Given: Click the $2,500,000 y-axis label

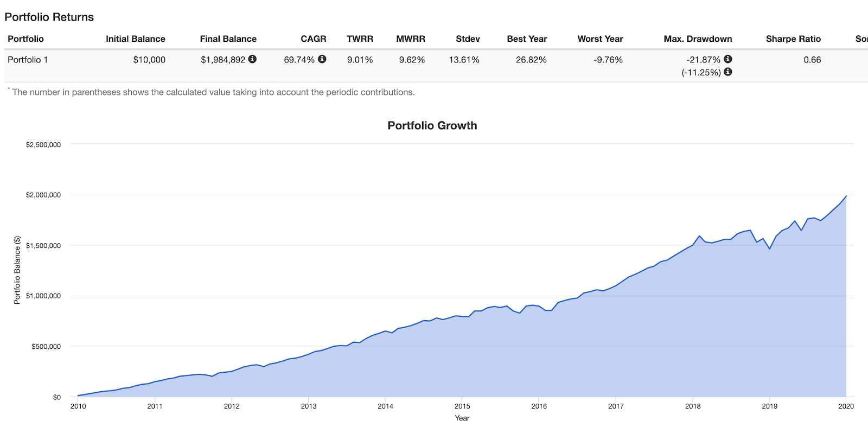Looking at the screenshot, I should pos(43,145).
